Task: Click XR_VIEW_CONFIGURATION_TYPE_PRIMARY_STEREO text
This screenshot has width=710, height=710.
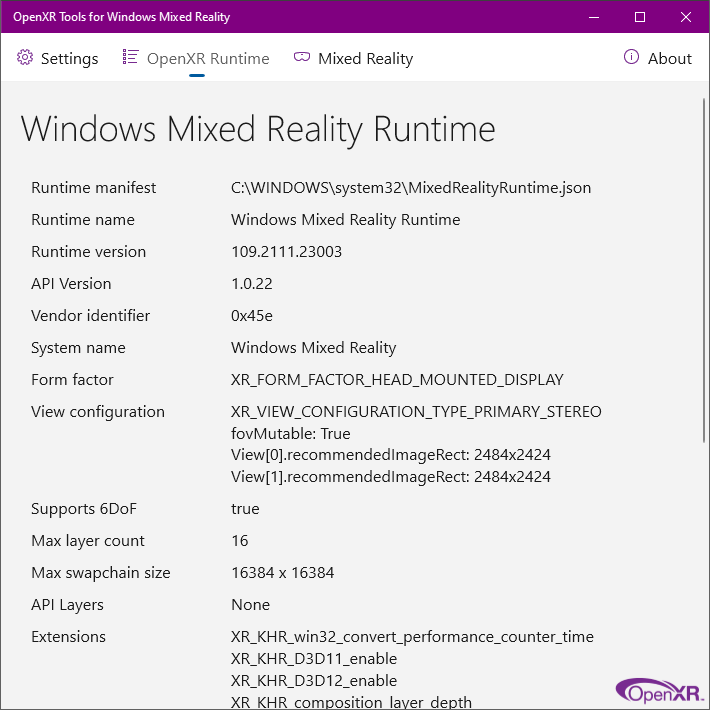Action: [416, 412]
